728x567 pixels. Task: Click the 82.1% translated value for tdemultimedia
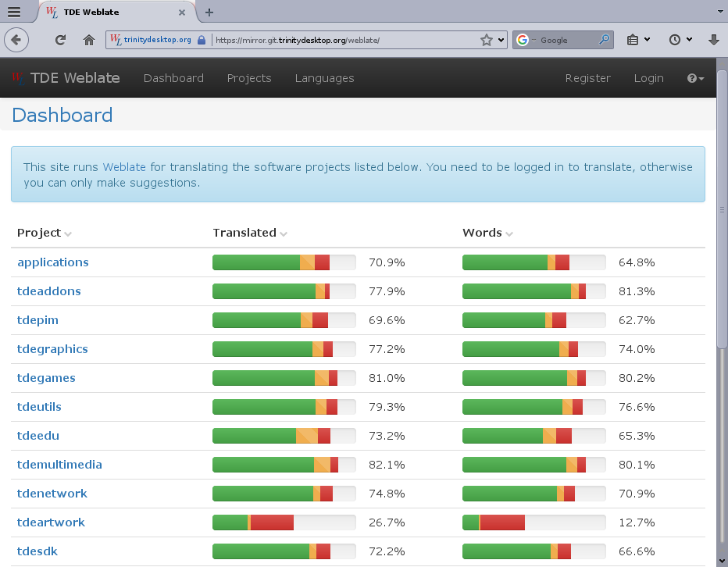click(x=387, y=465)
